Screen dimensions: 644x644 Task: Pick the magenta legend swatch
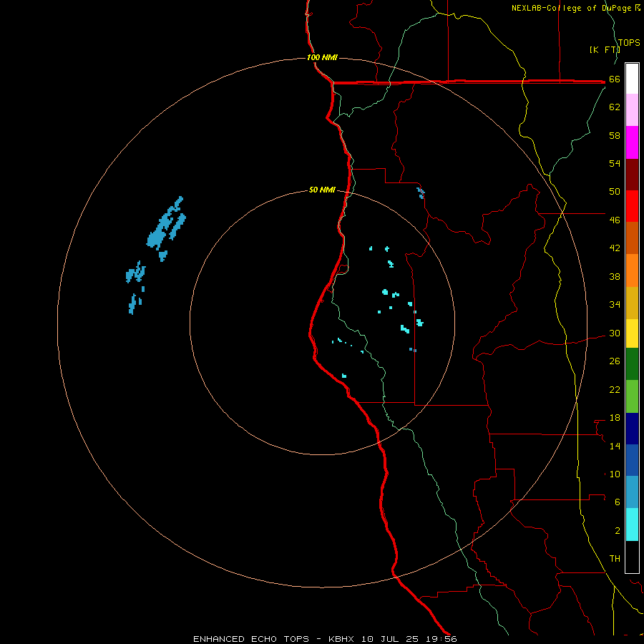[632, 142]
